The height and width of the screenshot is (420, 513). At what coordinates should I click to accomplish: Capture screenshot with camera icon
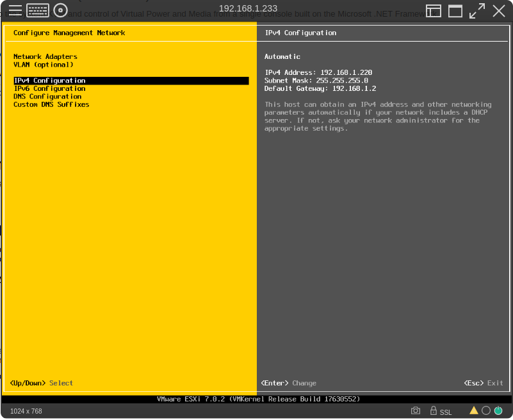coord(416,411)
